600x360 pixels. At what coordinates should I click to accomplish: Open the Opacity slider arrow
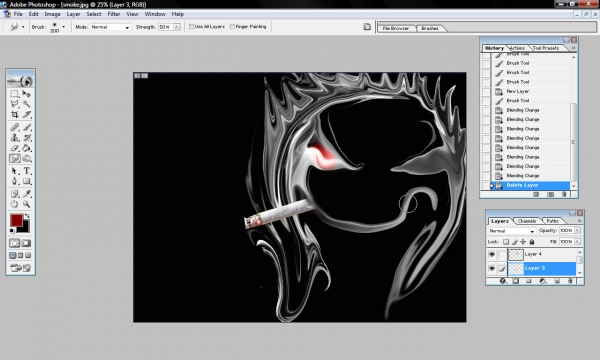(577, 230)
